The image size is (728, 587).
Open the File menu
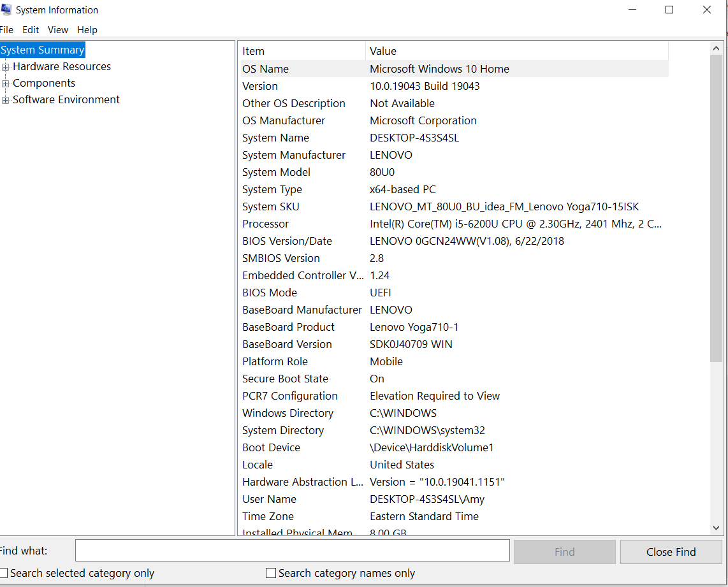click(6, 30)
